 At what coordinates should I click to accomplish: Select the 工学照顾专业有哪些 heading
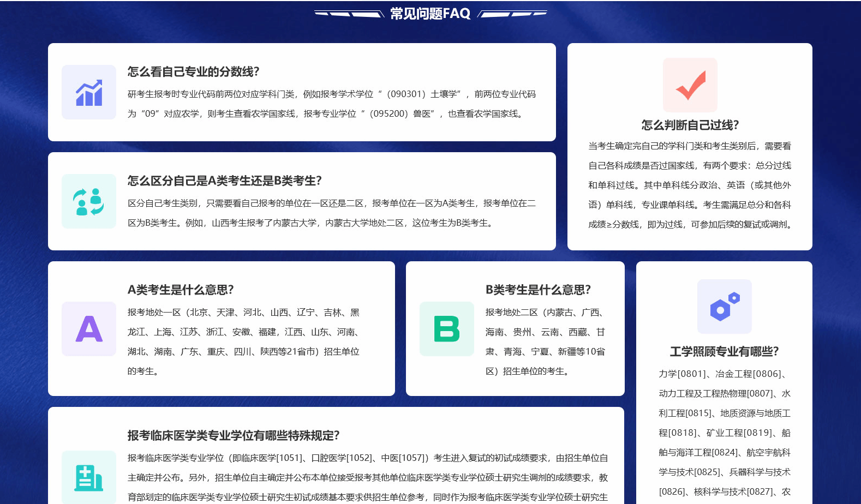point(724,351)
